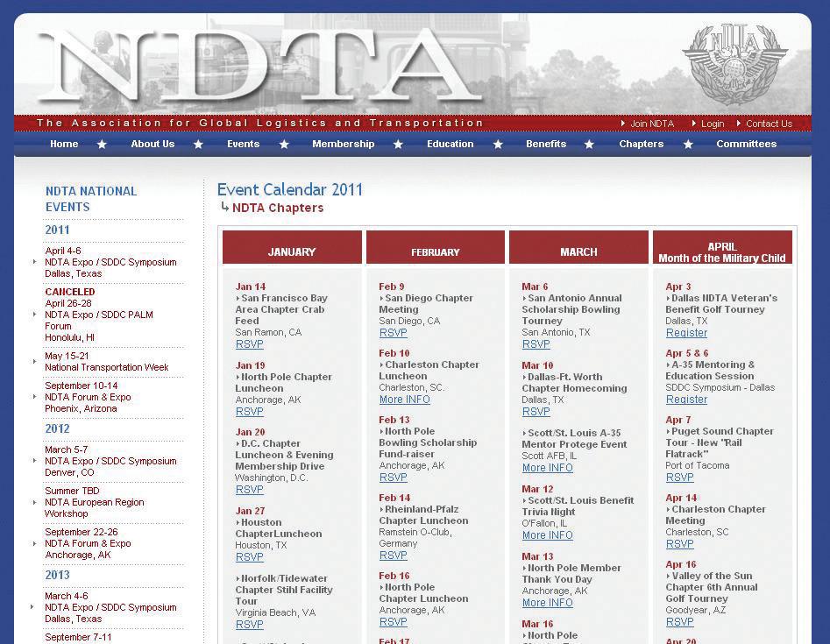This screenshot has height=644, width=830.
Task: Select the FEBRUARY column header
Action: [x=435, y=247]
